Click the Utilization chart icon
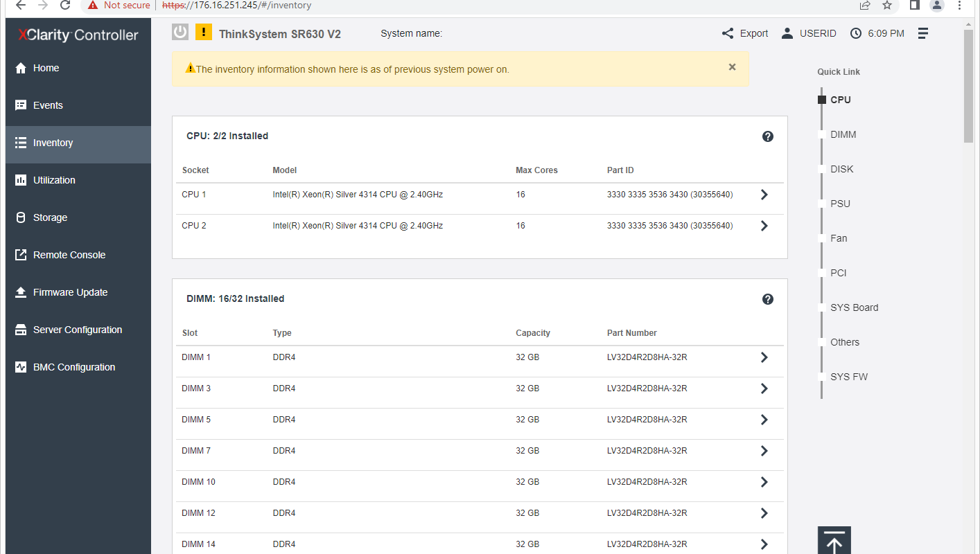The width and height of the screenshot is (980, 554). (x=21, y=180)
